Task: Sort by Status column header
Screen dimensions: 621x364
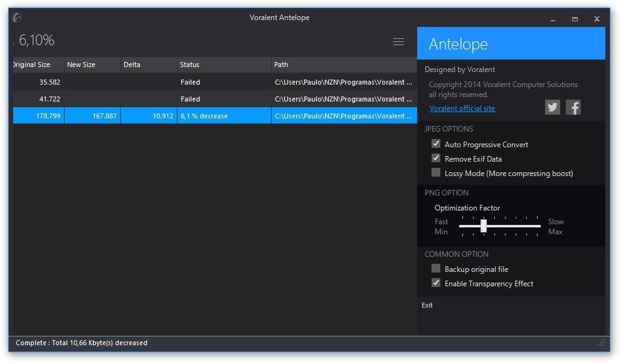Action: pos(224,65)
